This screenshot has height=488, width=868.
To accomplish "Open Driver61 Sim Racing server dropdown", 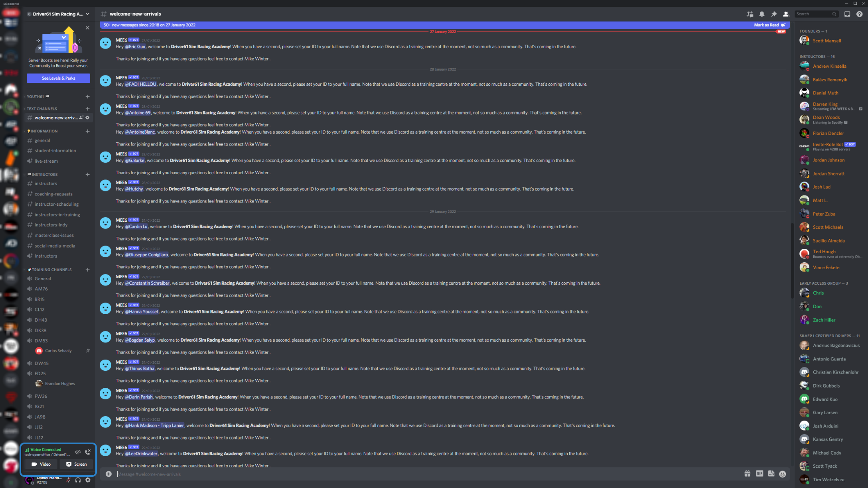I will point(59,14).
